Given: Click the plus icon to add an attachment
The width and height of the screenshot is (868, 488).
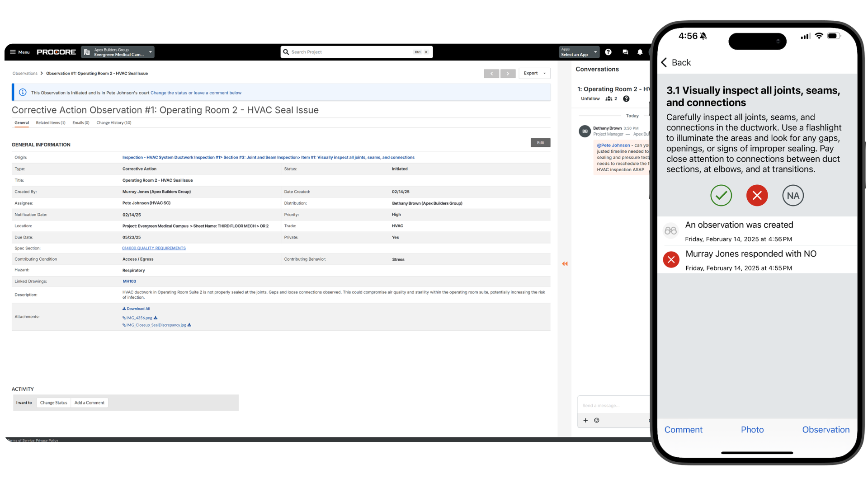Looking at the screenshot, I should pos(585,420).
